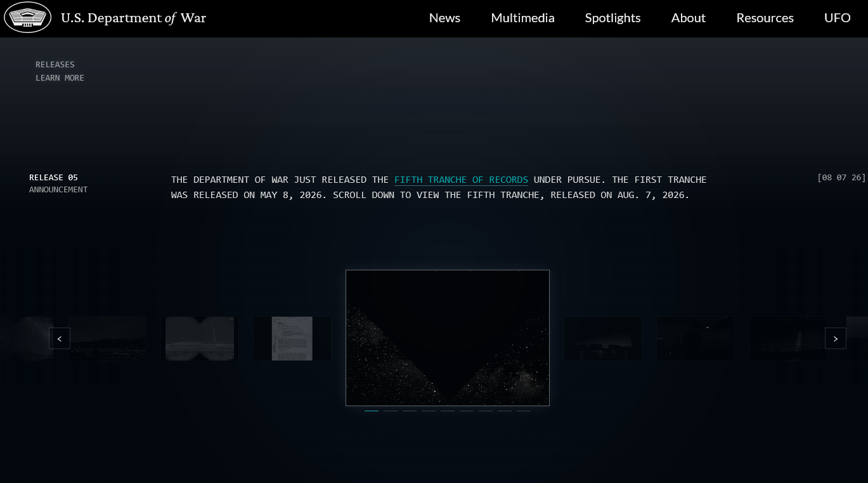The image size is (868, 483).
Task: Click the last carousel indicator dash
Action: point(524,411)
